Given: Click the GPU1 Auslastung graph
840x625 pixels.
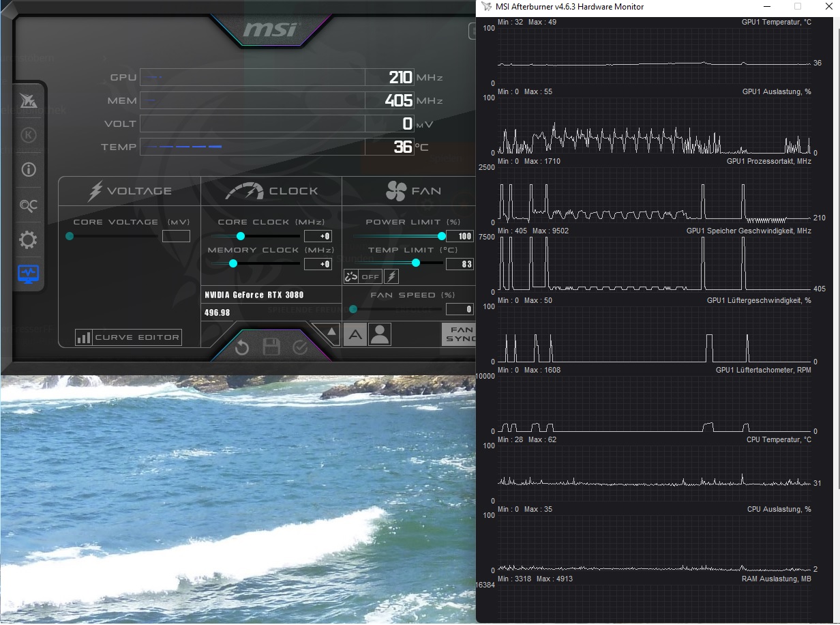Looking at the screenshot, I should tap(653, 125).
